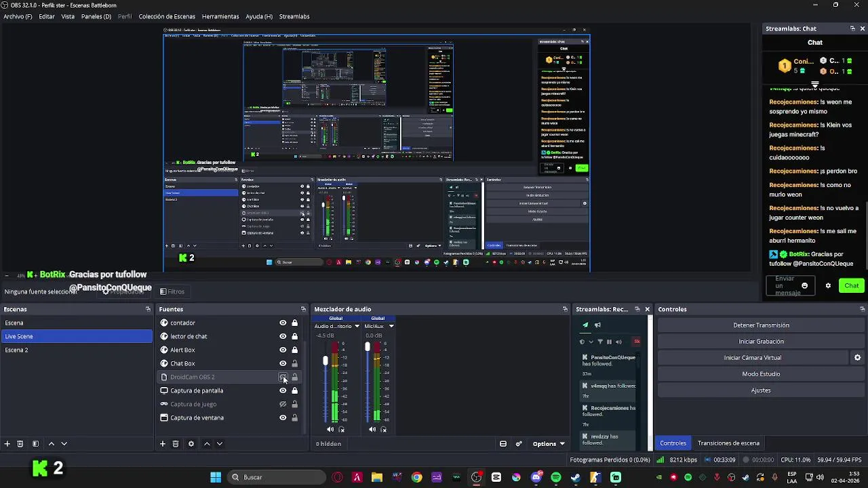Move the source up in the Fuentes toolbar
Viewport: 868px width, 488px height.
pos(207,444)
